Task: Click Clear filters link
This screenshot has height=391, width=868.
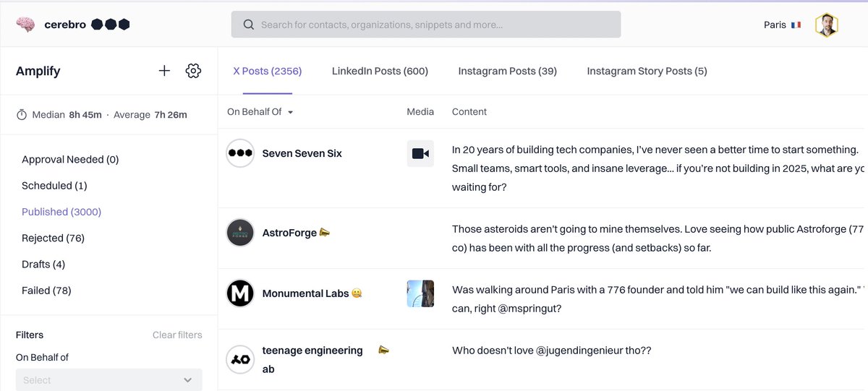Action: pyautogui.click(x=177, y=335)
